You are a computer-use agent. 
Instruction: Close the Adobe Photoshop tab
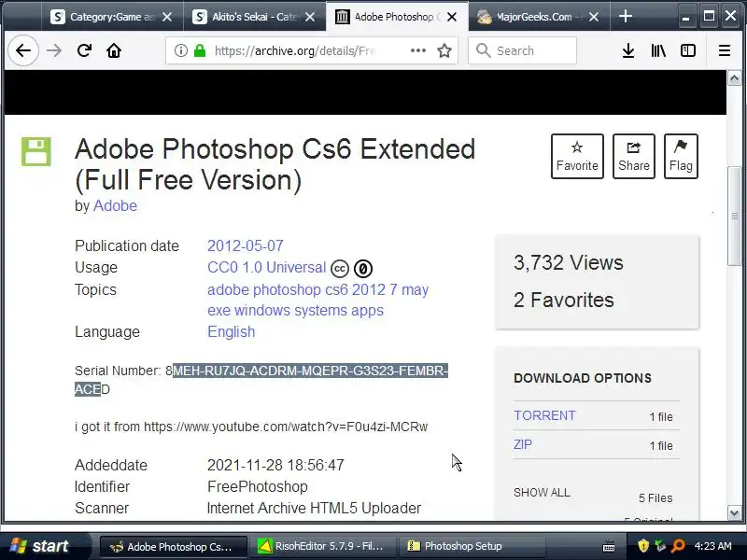click(452, 17)
